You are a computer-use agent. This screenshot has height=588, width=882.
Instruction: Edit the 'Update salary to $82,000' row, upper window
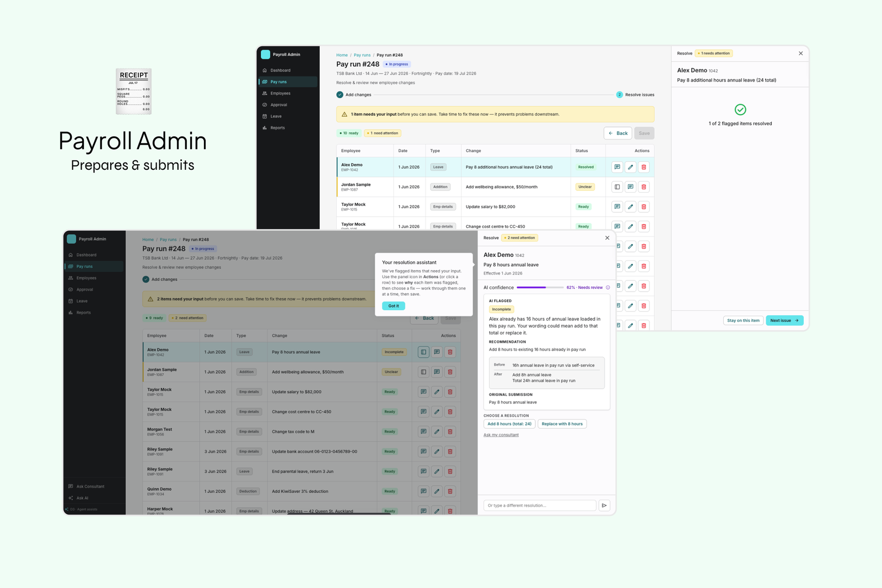(x=630, y=207)
